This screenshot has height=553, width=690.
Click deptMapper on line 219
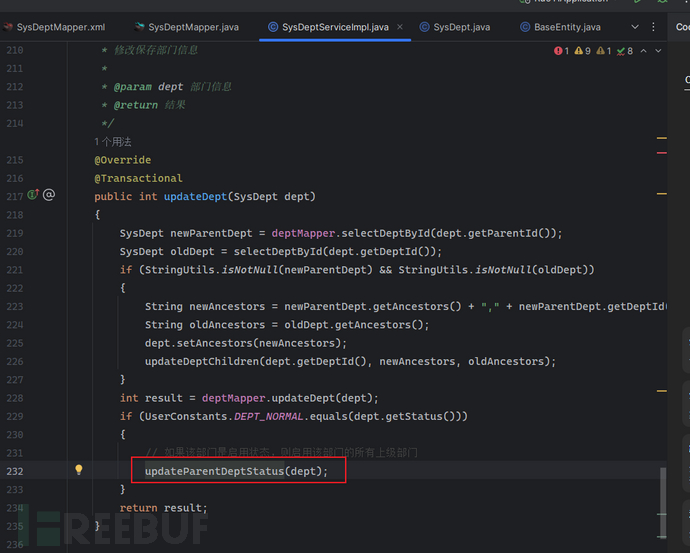pos(303,233)
